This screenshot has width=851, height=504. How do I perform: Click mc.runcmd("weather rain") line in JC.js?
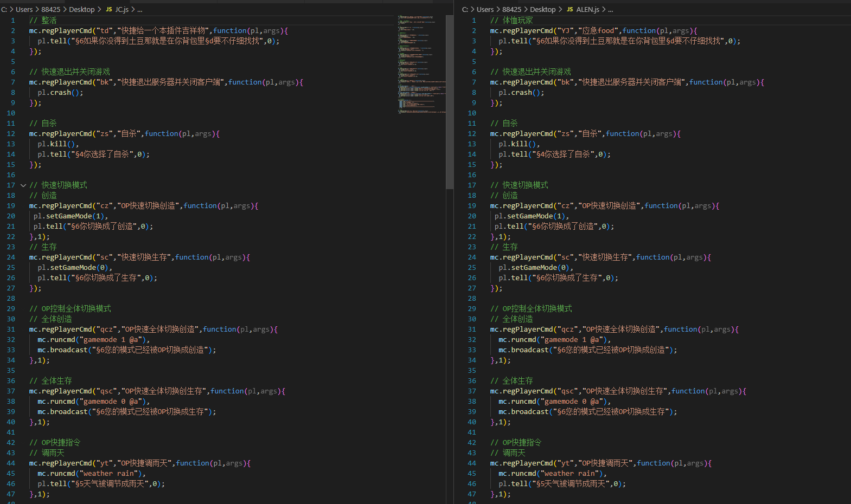(x=92, y=474)
